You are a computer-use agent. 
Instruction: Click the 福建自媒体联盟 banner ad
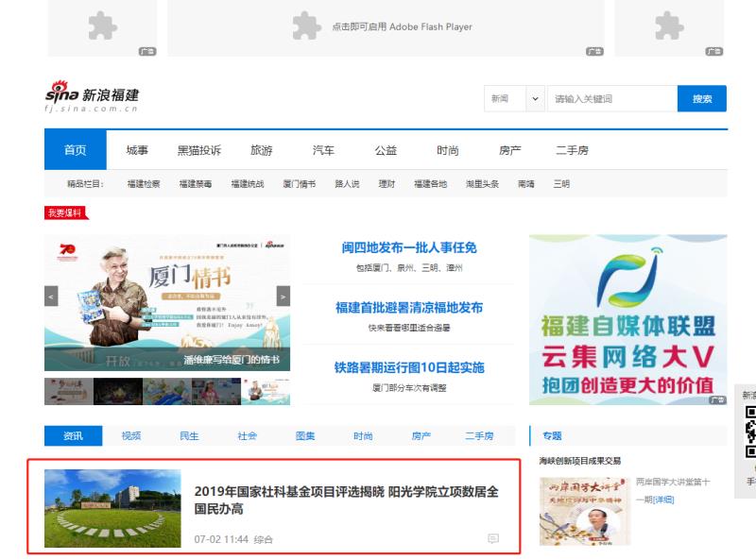(x=627, y=320)
